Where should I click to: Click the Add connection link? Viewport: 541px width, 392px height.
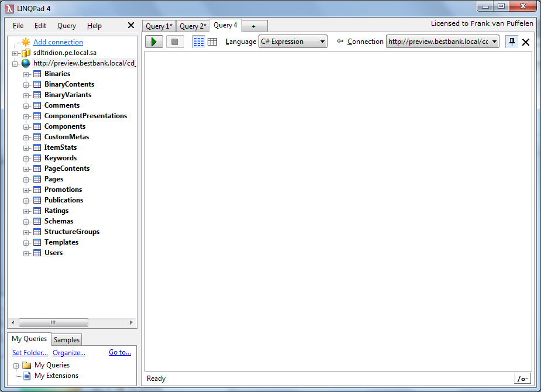[x=58, y=42]
